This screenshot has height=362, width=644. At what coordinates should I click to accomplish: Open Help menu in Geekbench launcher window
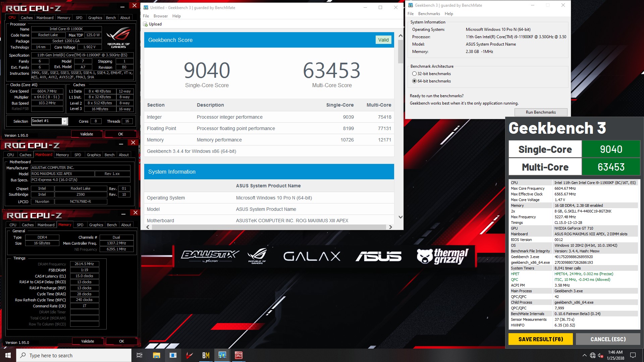pyautogui.click(x=449, y=14)
